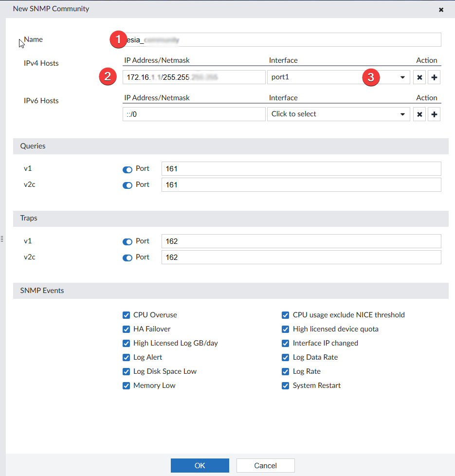This screenshot has height=476, width=455.
Task: Uncheck High Licensed Log GB/day event
Action: (126, 343)
